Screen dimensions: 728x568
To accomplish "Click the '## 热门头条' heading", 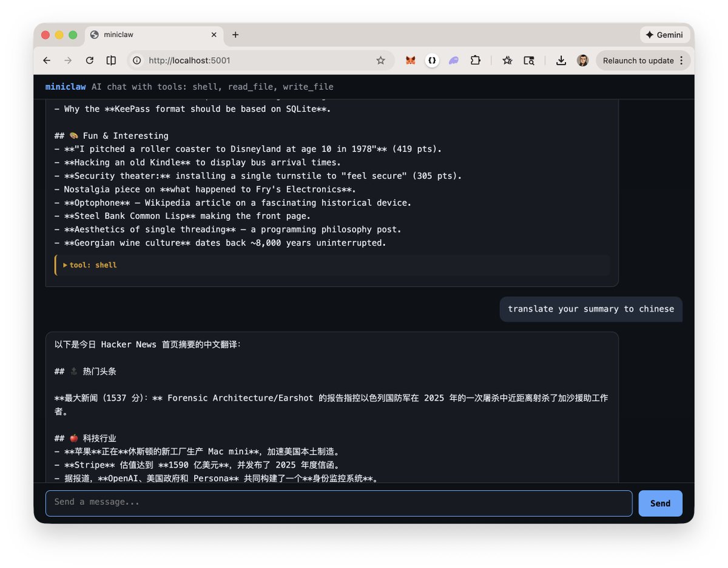I will coord(85,371).
